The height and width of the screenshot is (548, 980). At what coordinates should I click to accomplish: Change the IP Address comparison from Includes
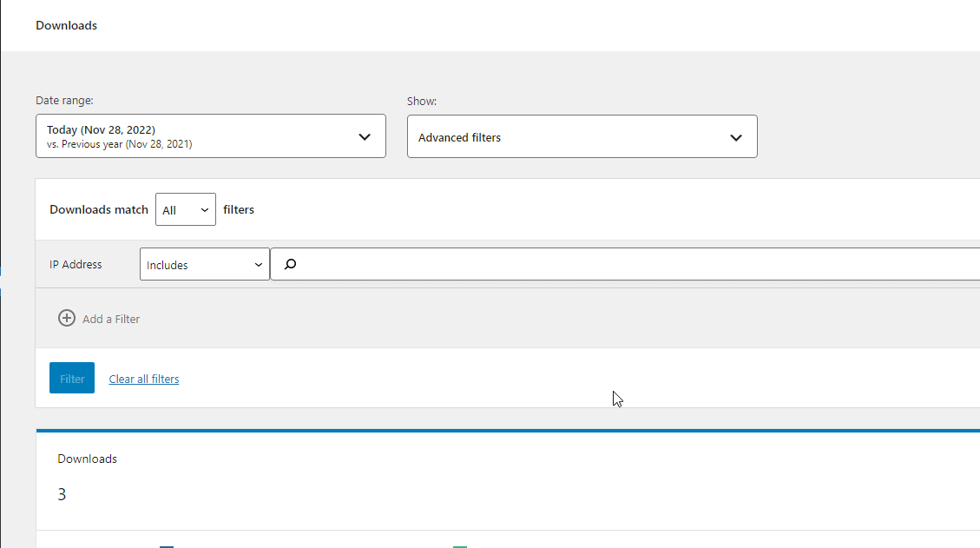pyautogui.click(x=204, y=264)
